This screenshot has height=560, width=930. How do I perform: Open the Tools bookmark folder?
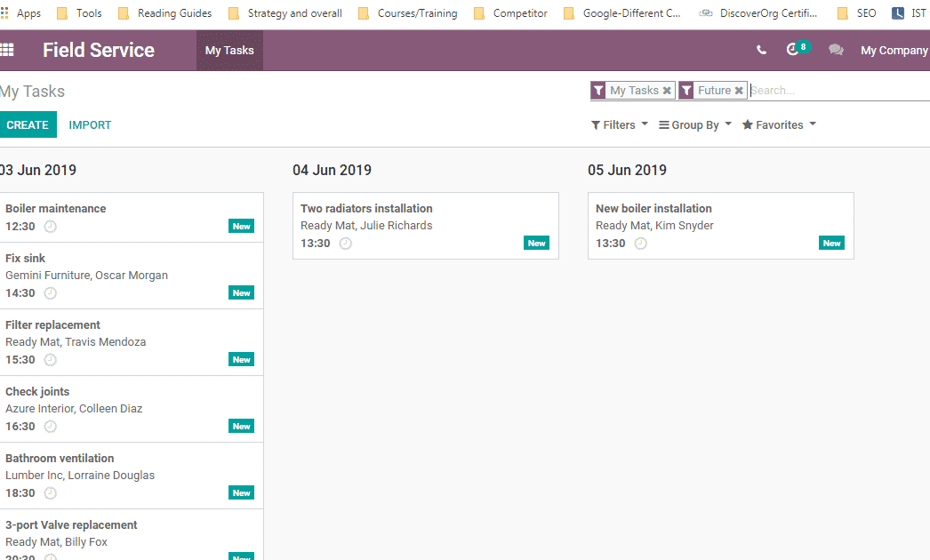(x=79, y=13)
